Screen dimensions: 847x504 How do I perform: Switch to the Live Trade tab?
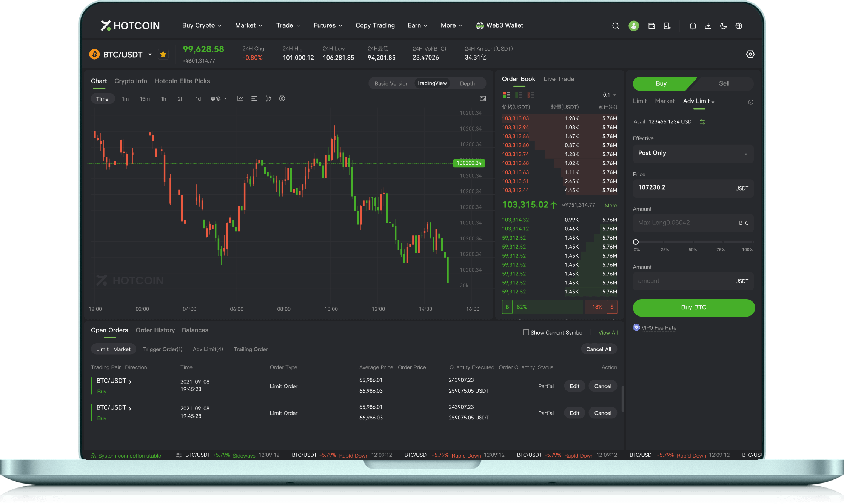tap(559, 79)
